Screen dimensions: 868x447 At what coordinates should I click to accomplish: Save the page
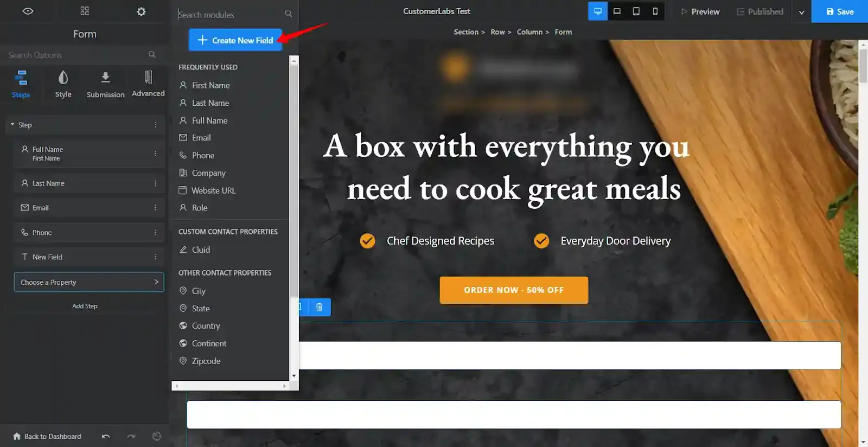point(840,11)
